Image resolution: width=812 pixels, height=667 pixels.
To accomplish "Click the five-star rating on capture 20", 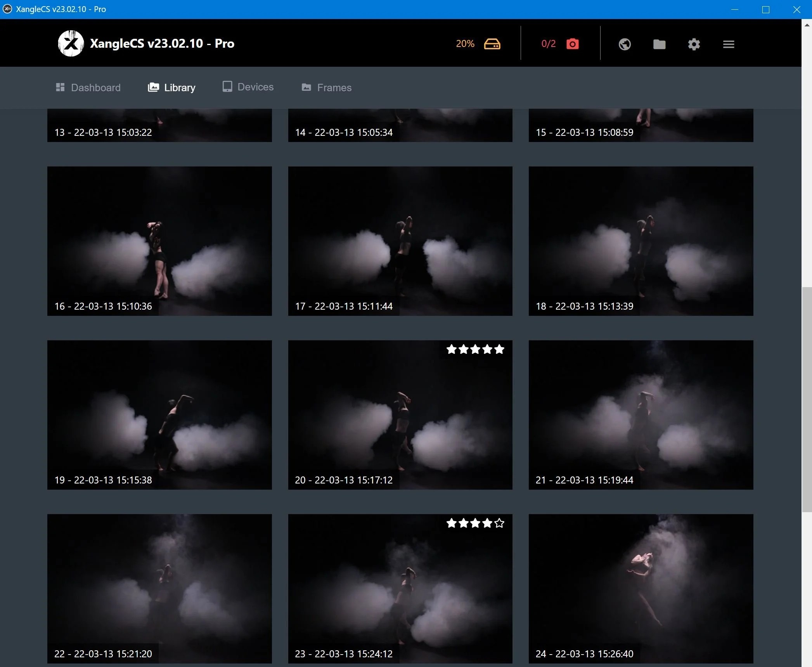I will [475, 349].
